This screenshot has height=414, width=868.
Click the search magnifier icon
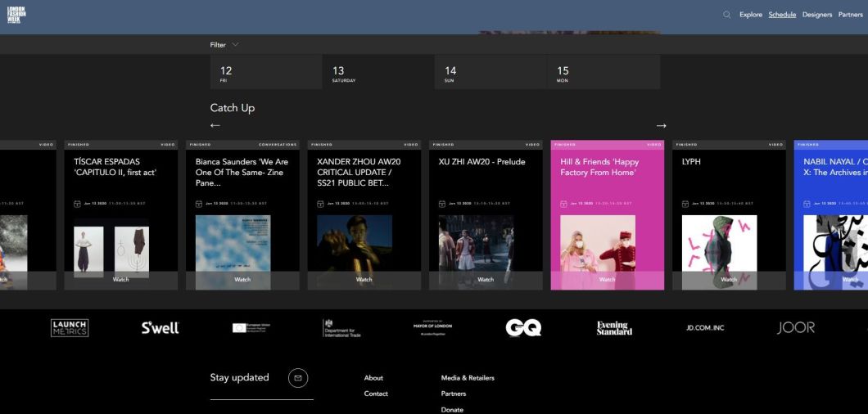[726, 15]
